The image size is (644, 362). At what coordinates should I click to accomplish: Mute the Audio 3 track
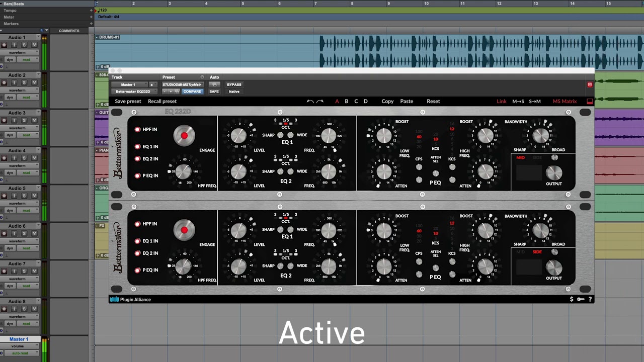[x=34, y=120]
